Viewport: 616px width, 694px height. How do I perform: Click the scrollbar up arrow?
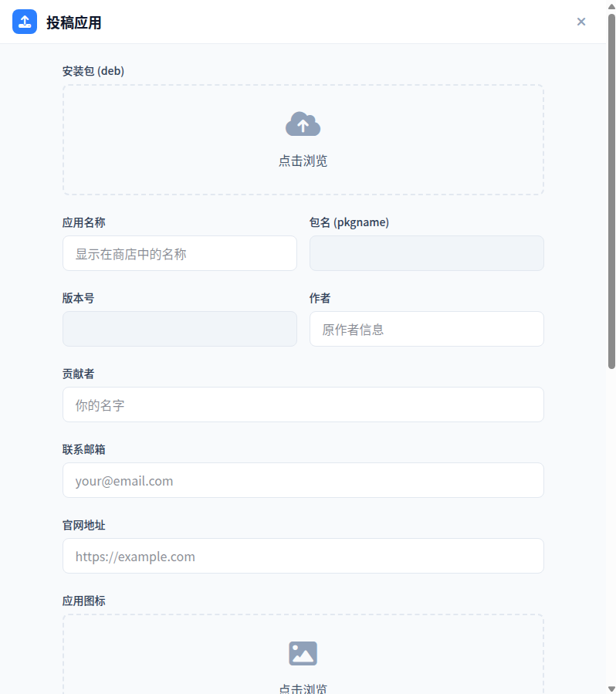(x=611, y=6)
